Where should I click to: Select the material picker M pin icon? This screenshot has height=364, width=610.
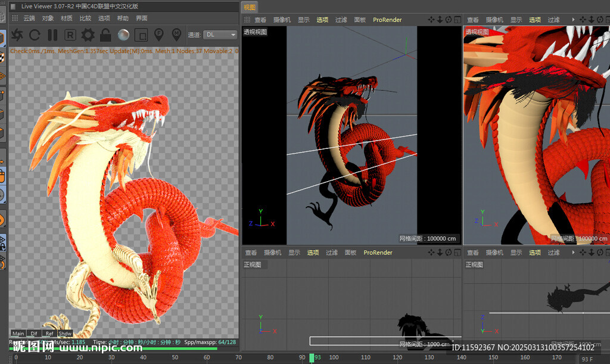[x=176, y=35]
